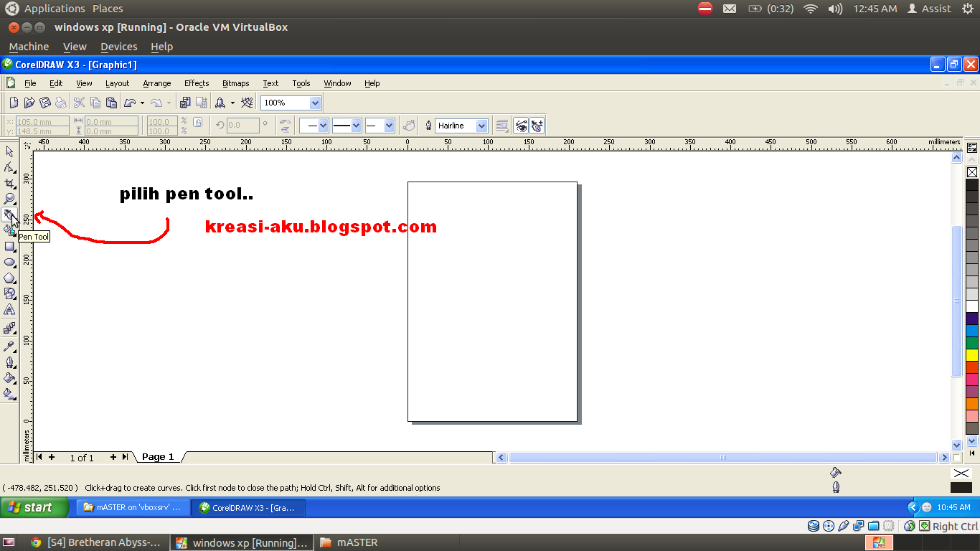The height and width of the screenshot is (551, 980).
Task: Toggle auto add/delete nodes button
Action: coord(537,126)
